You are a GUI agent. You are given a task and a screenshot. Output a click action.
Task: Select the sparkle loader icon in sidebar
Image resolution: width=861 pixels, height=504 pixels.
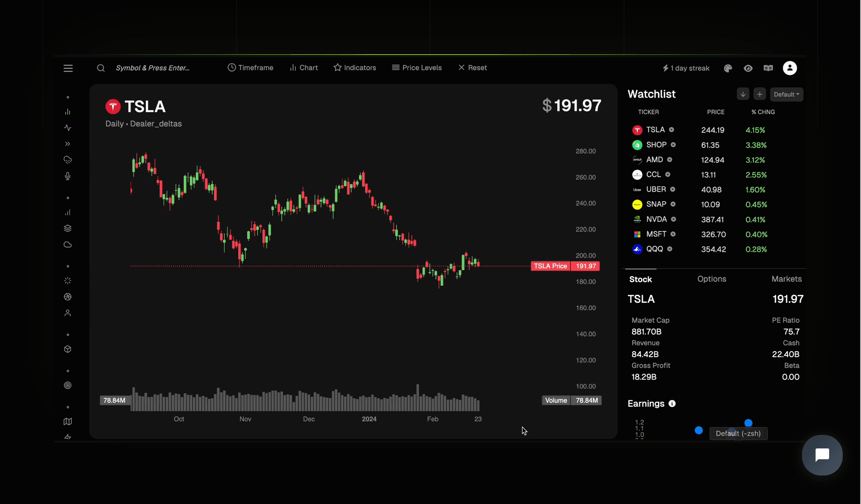(x=68, y=281)
